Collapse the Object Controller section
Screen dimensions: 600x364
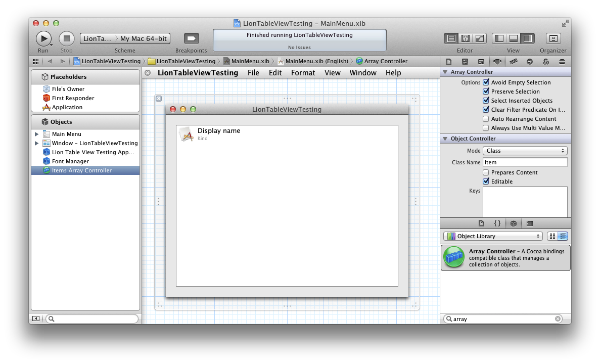(445, 139)
